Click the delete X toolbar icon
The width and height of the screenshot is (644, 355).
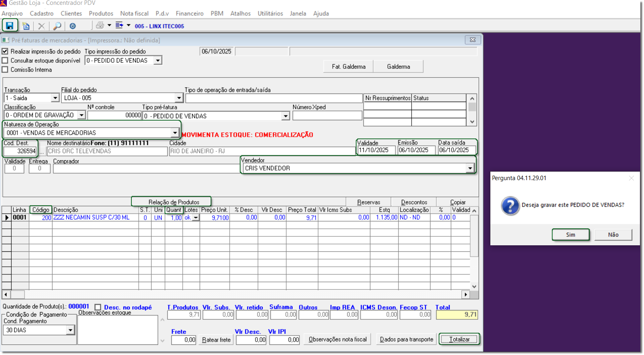(41, 26)
